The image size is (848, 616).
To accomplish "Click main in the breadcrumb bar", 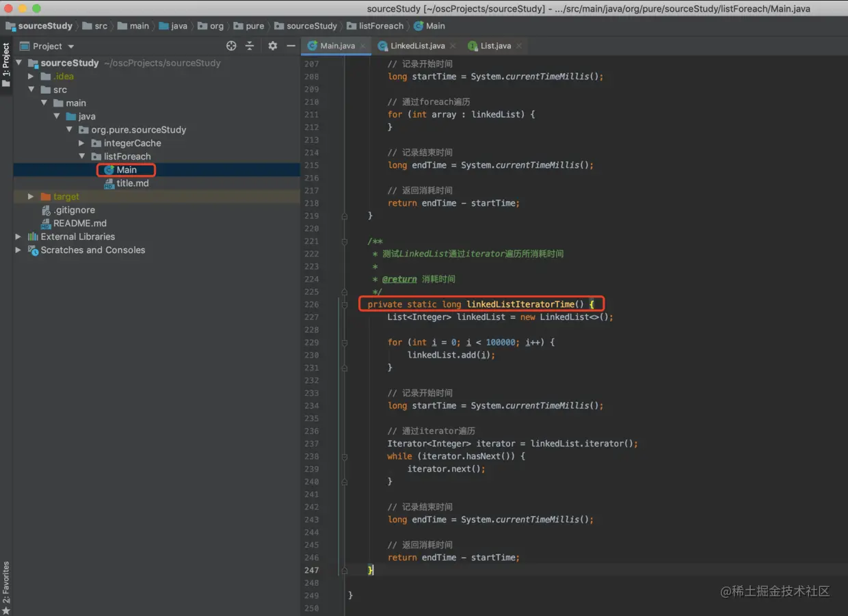I will click(x=133, y=26).
